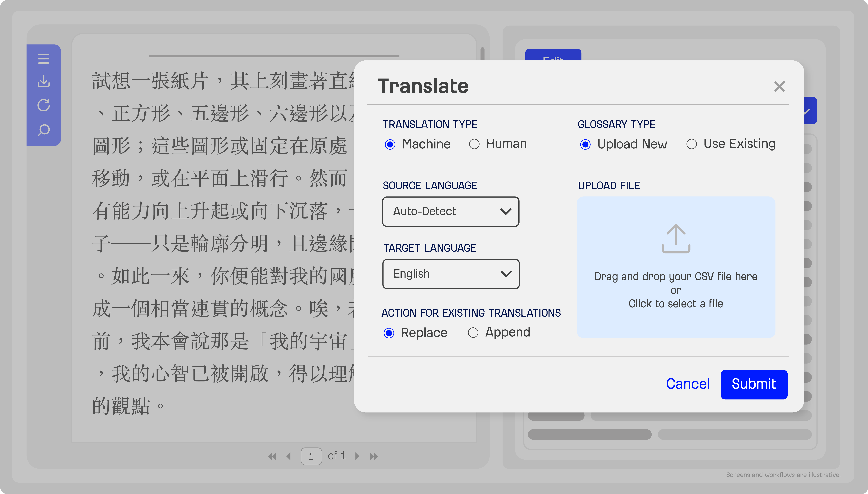Close the Translate dialog with the X
The height and width of the screenshot is (494, 868).
(x=780, y=86)
